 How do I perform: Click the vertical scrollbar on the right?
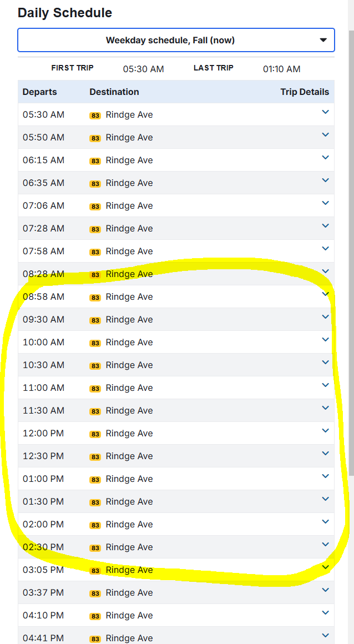[350, 250]
